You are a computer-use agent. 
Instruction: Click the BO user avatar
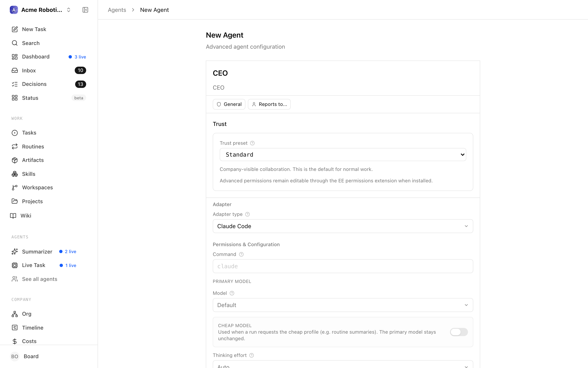(x=14, y=356)
